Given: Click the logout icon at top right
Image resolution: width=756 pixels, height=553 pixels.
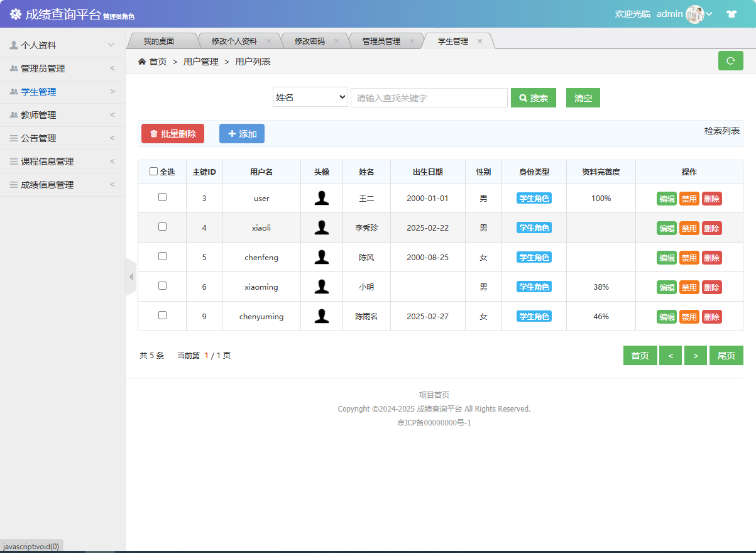Looking at the screenshot, I should tap(731, 13).
